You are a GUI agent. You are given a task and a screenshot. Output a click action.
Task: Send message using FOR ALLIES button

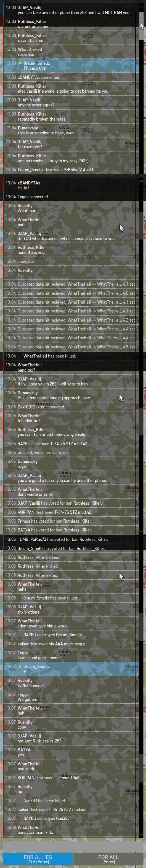coord(38,859)
